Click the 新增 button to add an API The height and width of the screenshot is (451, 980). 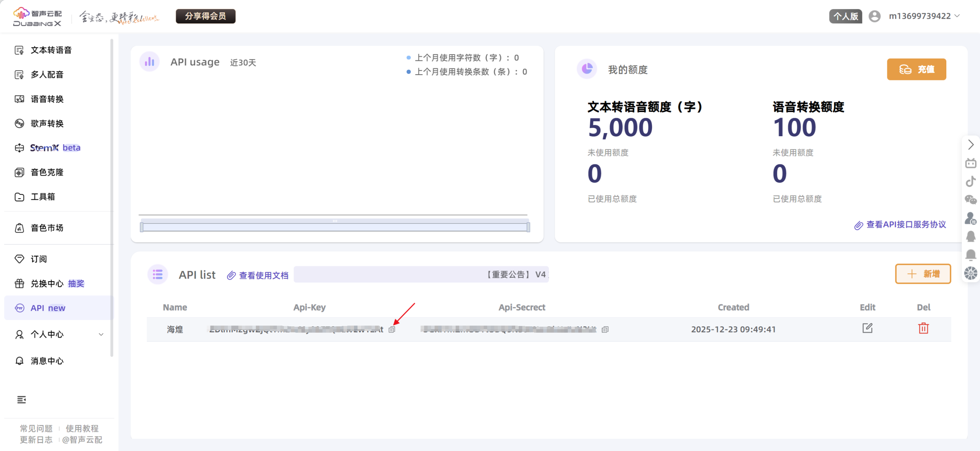click(x=923, y=274)
